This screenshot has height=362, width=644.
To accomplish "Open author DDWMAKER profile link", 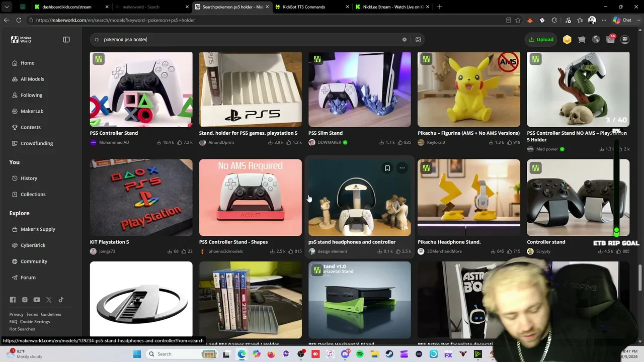I will [x=328, y=142].
